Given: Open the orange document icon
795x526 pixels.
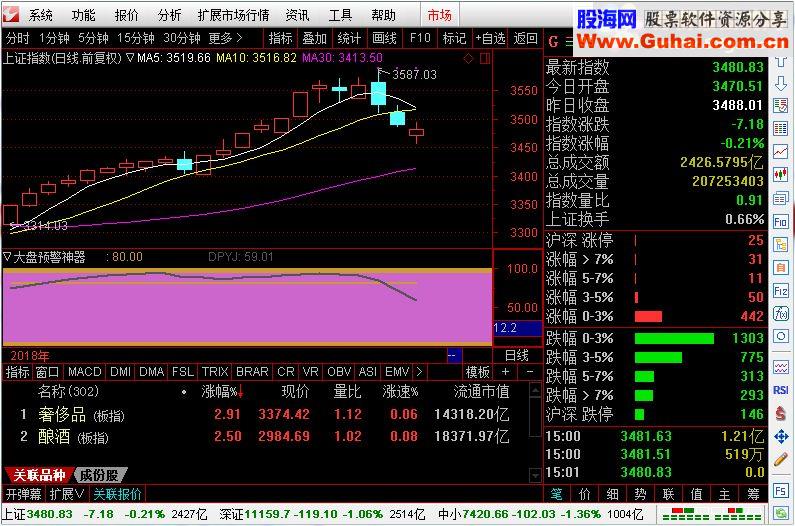Looking at the screenshot, I should pos(781,267).
